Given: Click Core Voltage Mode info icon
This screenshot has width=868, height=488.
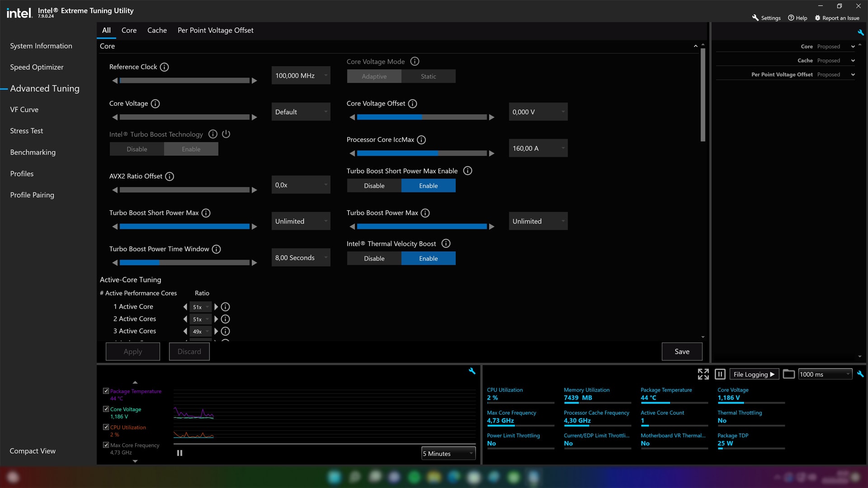Looking at the screenshot, I should click(415, 61).
